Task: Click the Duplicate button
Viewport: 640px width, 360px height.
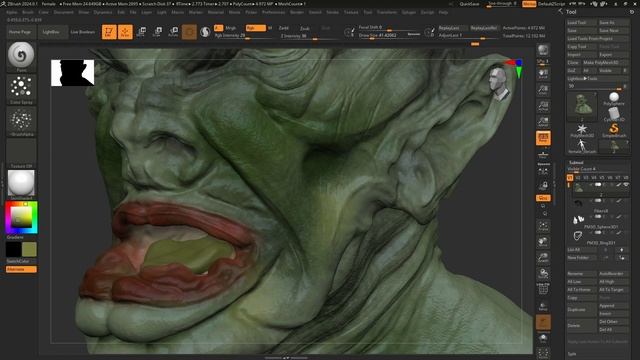Action: click(581, 309)
